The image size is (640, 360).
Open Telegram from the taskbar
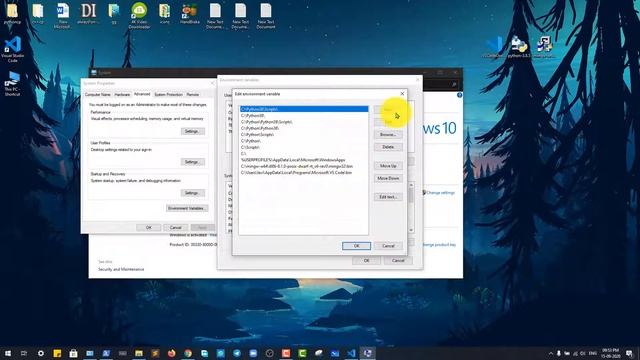point(237,353)
